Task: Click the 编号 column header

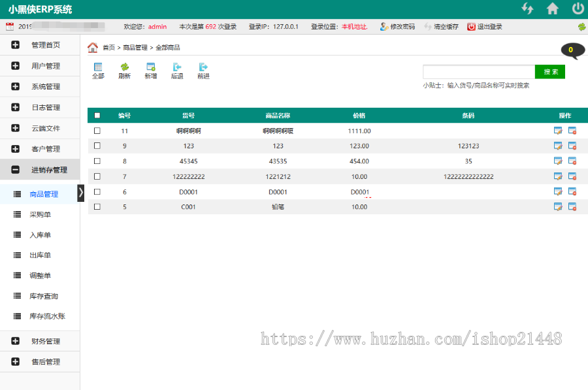Action: click(125, 116)
